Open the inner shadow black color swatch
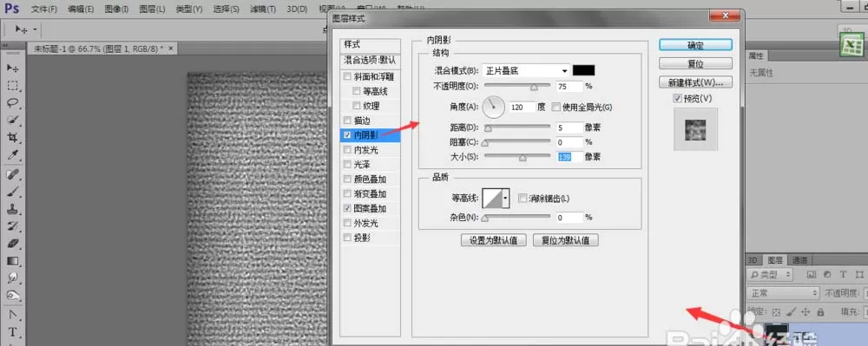 pyautogui.click(x=583, y=70)
